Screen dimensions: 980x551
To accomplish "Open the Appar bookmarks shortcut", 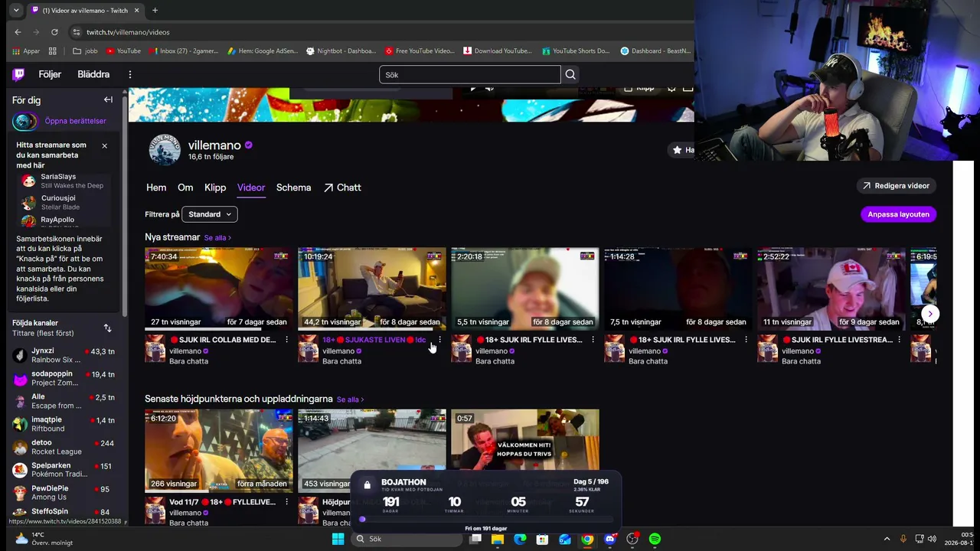I will [x=27, y=51].
